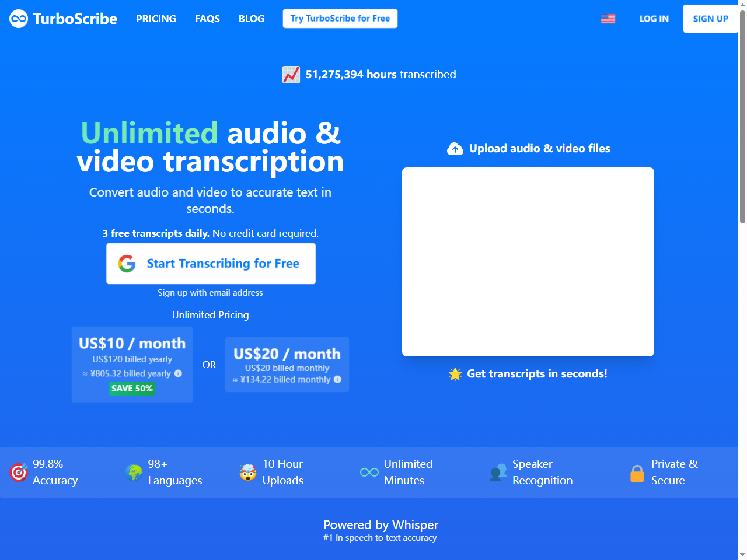Click the SAVE 50% badge
Image resolution: width=747 pixels, height=560 pixels.
[x=132, y=388]
